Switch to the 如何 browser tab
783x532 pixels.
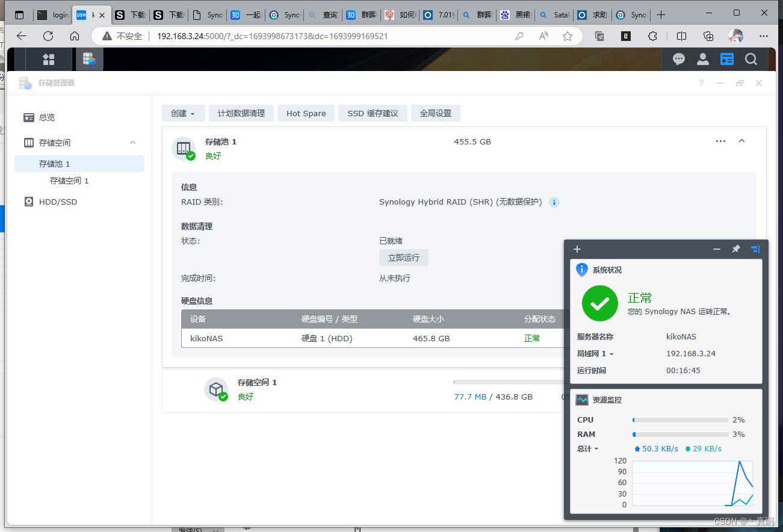(x=400, y=15)
